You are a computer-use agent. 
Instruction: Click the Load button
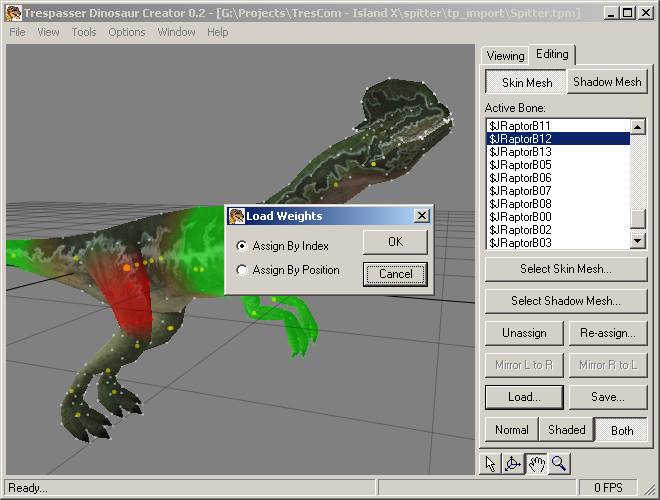tap(524, 397)
